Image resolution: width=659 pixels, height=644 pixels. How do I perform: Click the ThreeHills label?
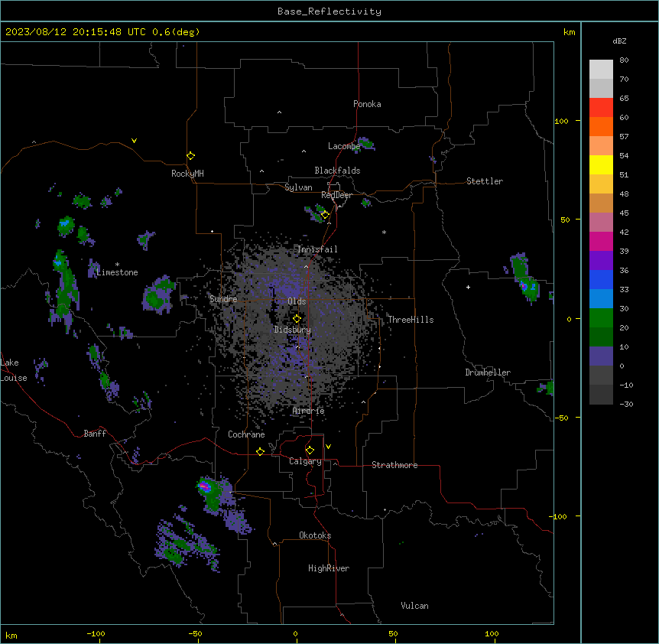click(x=411, y=320)
